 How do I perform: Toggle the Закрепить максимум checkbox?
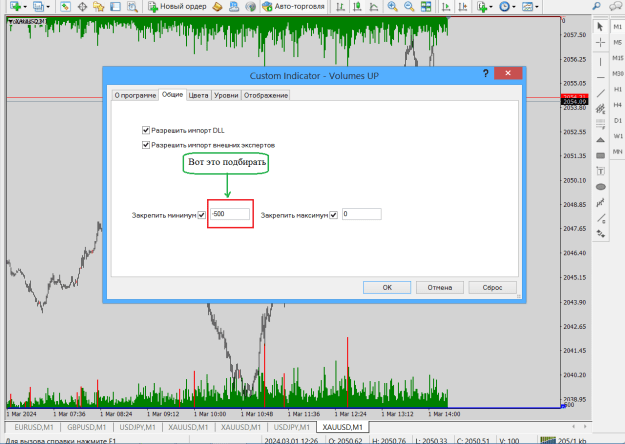pos(334,215)
